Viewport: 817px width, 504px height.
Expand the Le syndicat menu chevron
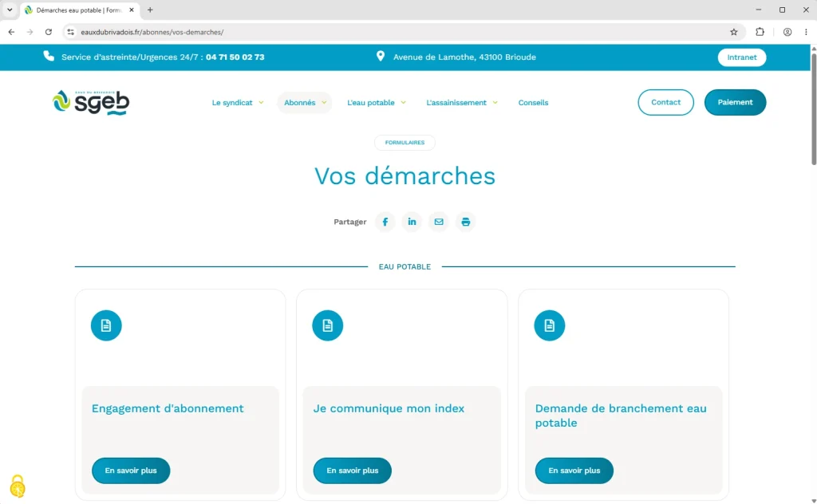[261, 103]
